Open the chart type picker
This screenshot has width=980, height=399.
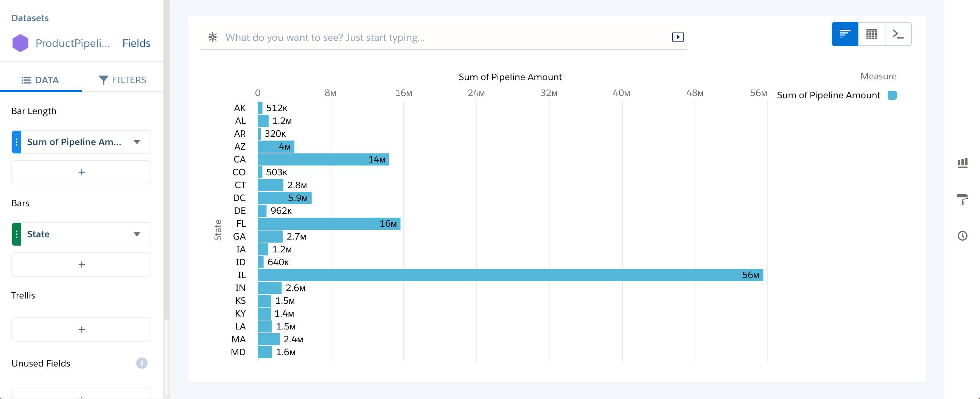point(962,162)
